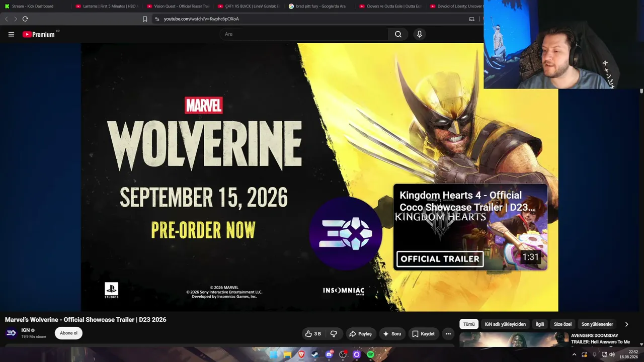Open the Avengers Doomsday trailer thumbnail
This screenshot has height=362, width=644.
pyautogui.click(x=514, y=340)
